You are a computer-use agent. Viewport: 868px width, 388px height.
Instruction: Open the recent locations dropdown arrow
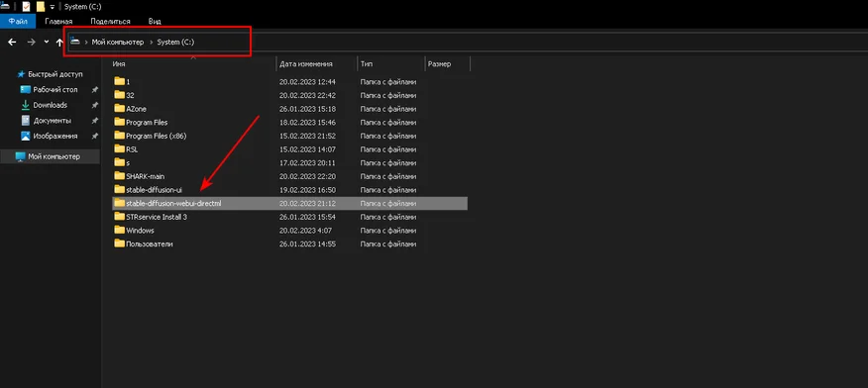pos(47,42)
